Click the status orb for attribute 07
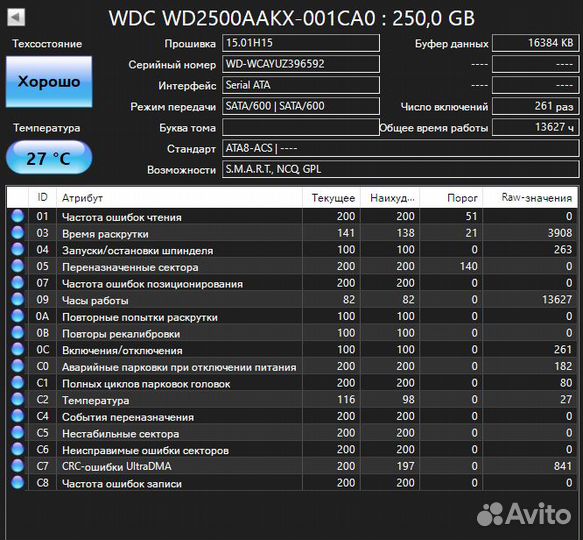This screenshot has height=540, width=583. pos(17,283)
